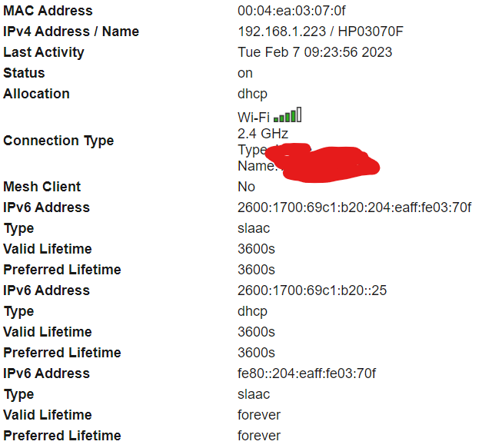Select IPv6 address 2600:1700:69c1:b20::25
The height and width of the screenshot is (448, 482).
(312, 290)
